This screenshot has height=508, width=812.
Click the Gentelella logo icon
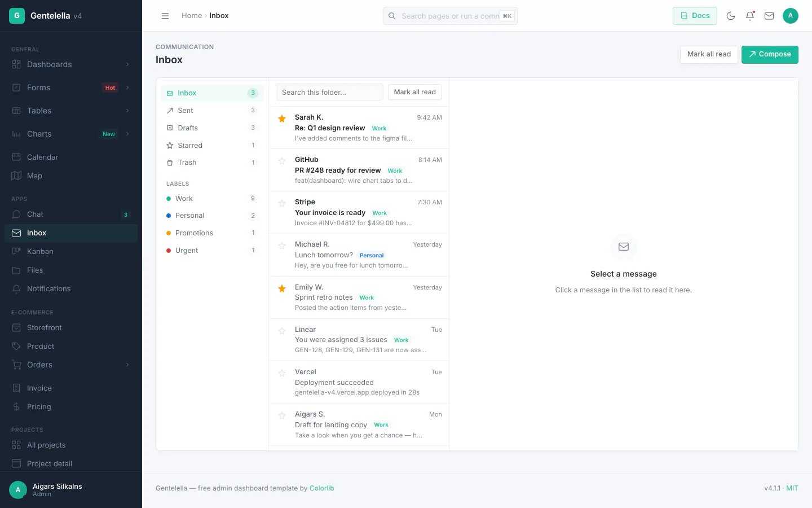(x=17, y=16)
